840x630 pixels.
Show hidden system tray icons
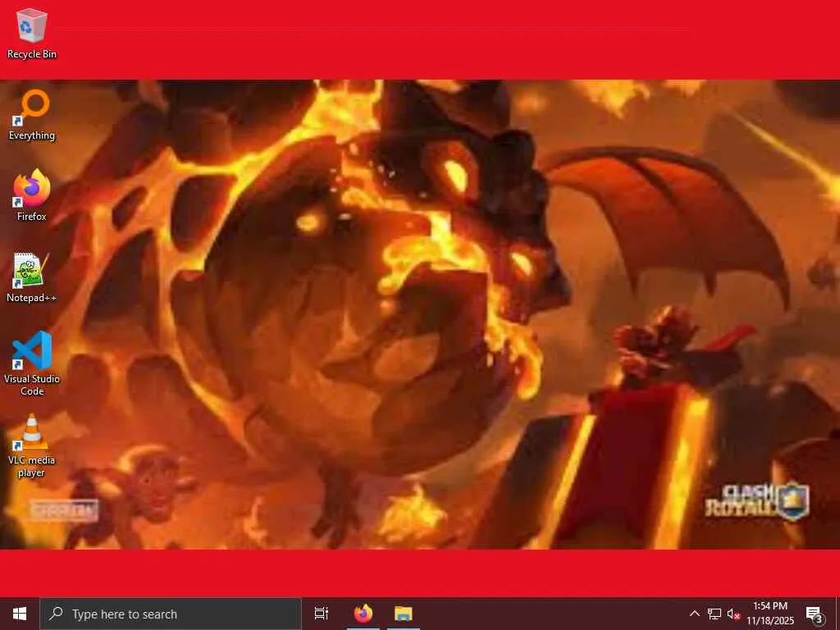click(694, 614)
